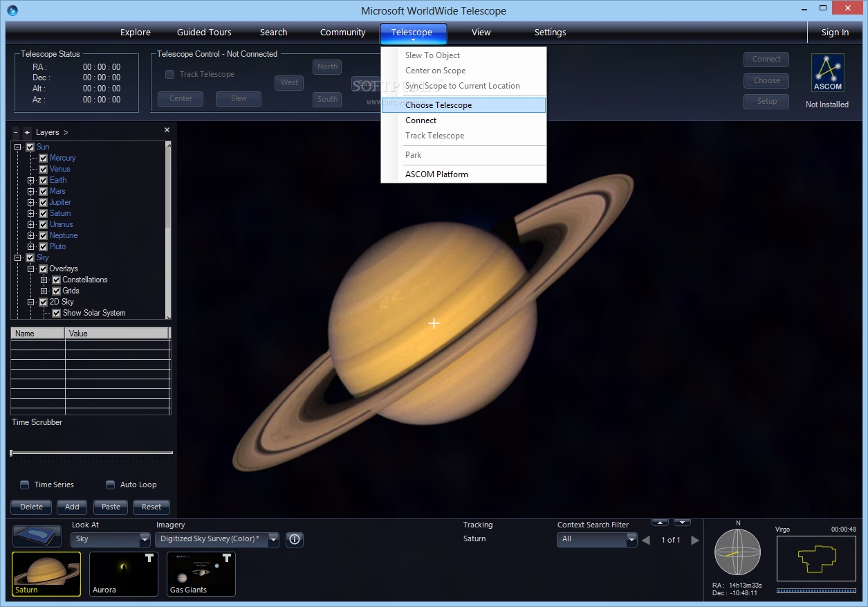Image resolution: width=868 pixels, height=607 pixels.
Task: Click the WorldWide Telescope app icon in title bar
Action: tap(12, 10)
